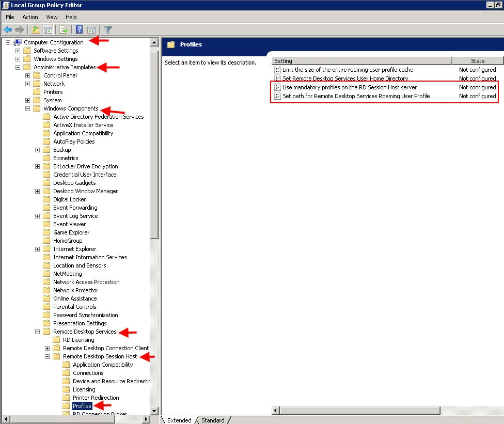The height and width of the screenshot is (424, 504).
Task: Select the Event Viewer tree item
Action: [69, 224]
